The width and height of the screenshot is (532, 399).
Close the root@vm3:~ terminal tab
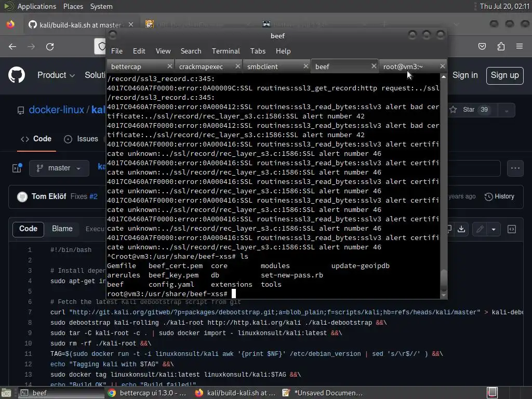point(442,66)
